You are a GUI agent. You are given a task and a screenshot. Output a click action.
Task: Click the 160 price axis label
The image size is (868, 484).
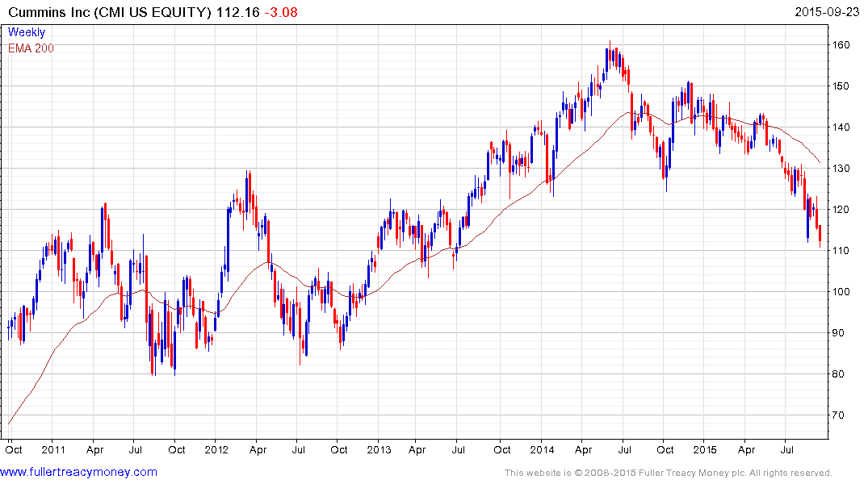(x=841, y=45)
